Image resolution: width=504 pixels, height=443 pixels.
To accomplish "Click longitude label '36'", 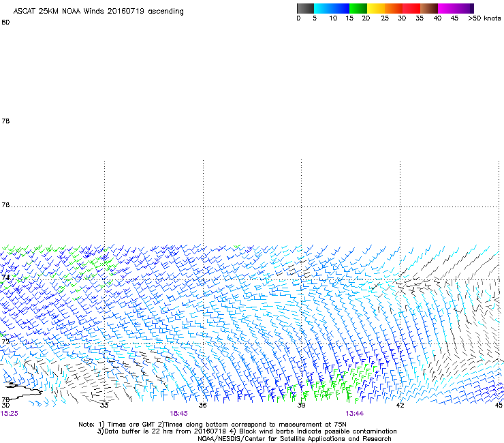I will 203,406.
